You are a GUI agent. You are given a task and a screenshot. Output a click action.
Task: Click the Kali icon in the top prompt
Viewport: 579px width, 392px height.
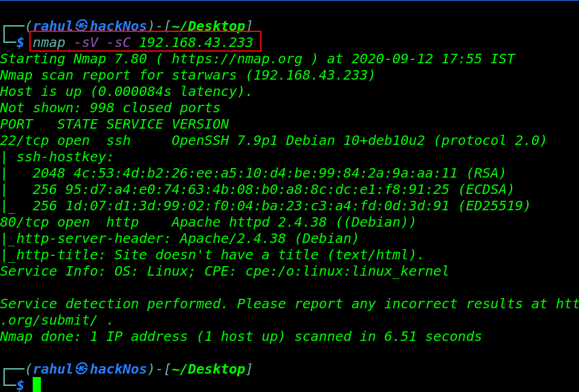tap(82, 25)
